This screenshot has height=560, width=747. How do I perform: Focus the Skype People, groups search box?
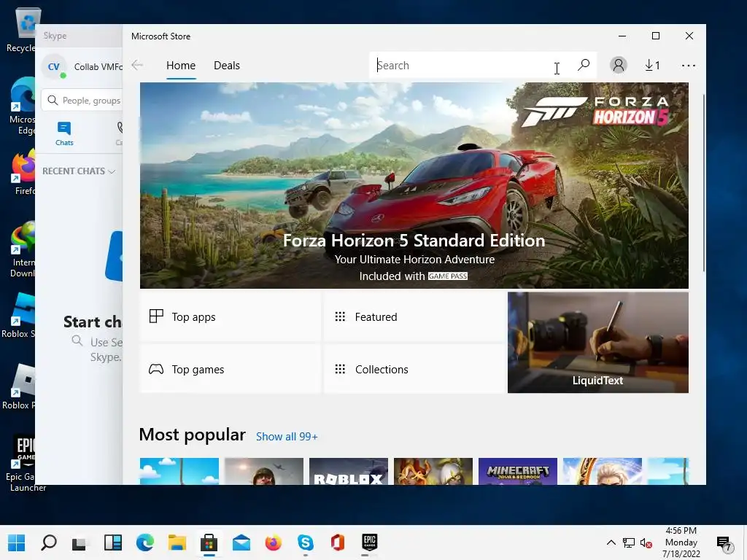pos(83,101)
